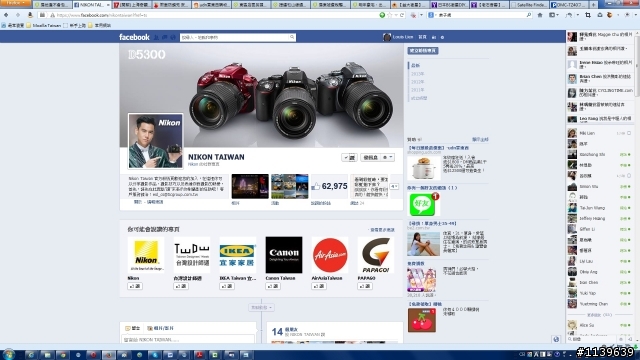Open the TWDW Taiwan Designers Week page logo
640x360 pixels.
192,255
